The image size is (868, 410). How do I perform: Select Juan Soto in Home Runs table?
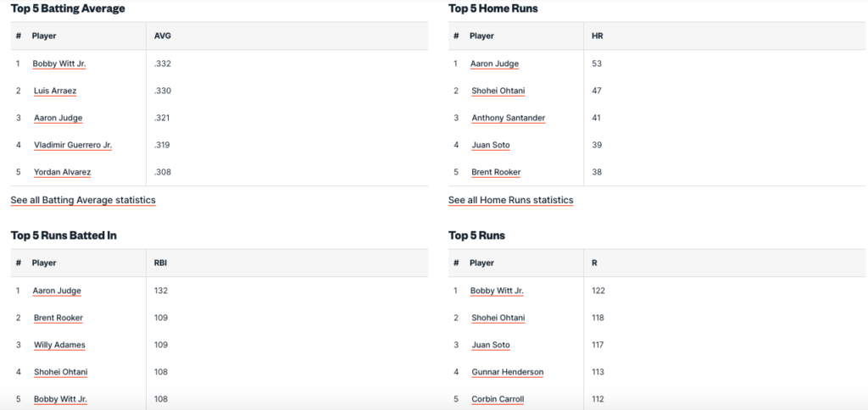pyautogui.click(x=490, y=145)
